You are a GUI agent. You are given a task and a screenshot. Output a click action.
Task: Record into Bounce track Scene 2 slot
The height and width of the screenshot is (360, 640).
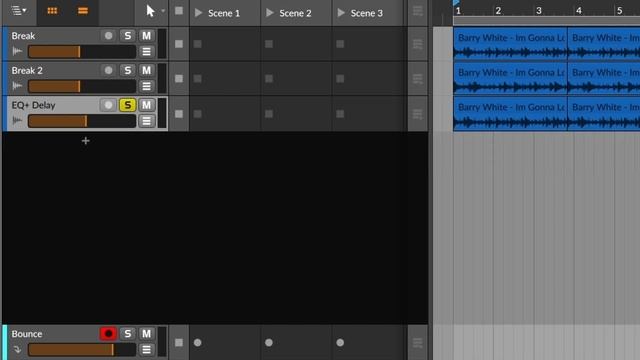point(269,342)
